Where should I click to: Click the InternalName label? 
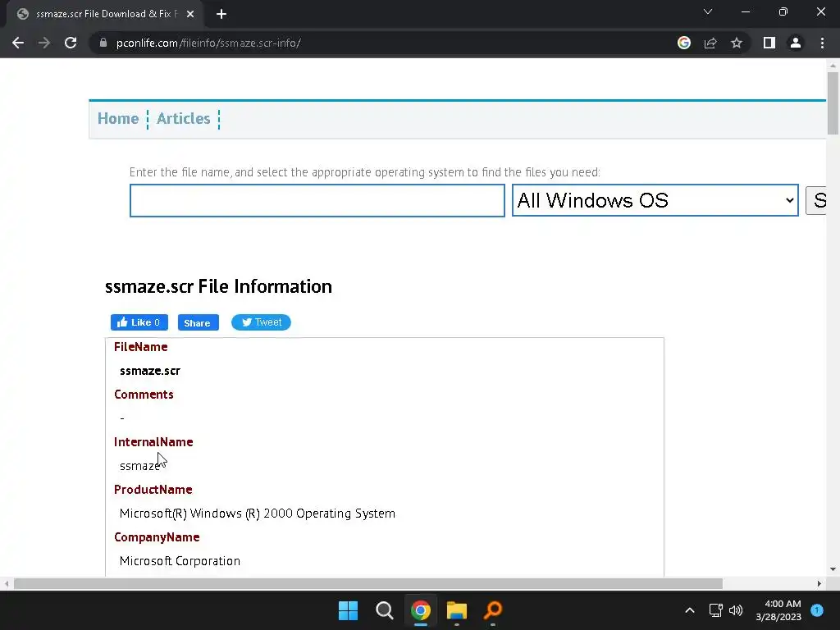pyautogui.click(x=153, y=442)
